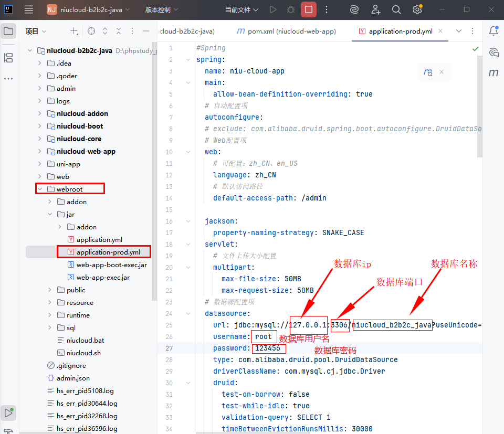
Task: Select application.yml in the project tree
Action: (x=99, y=239)
